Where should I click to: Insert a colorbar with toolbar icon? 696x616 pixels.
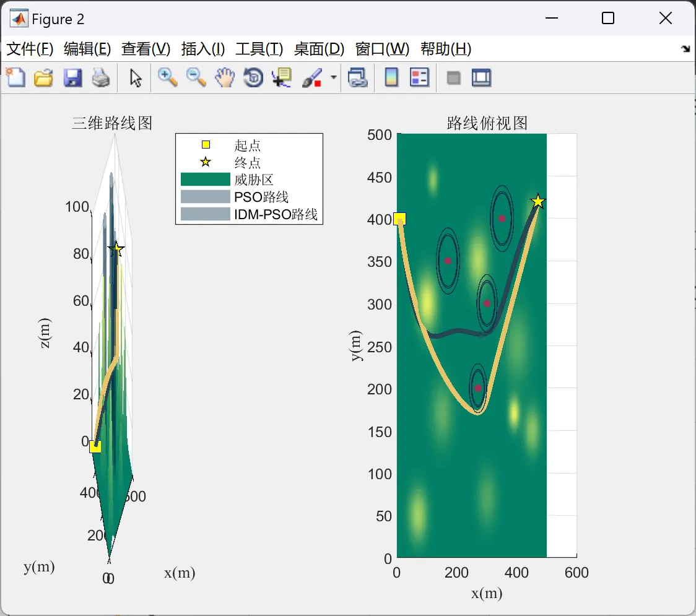tap(391, 77)
